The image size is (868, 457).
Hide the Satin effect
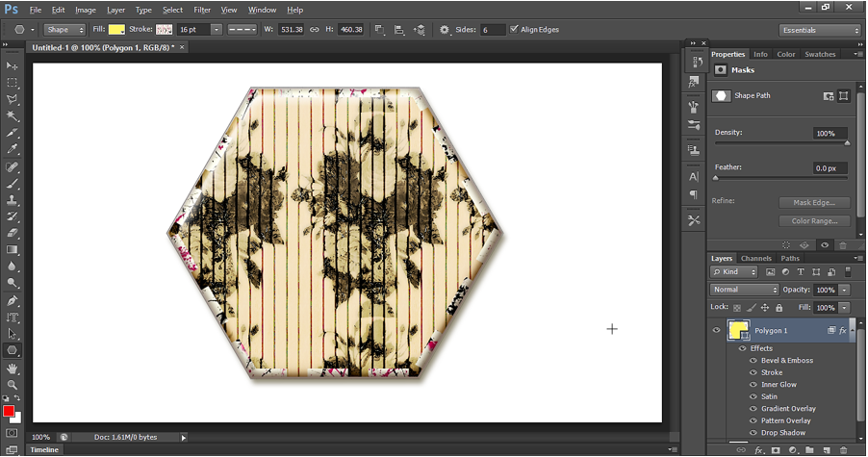point(753,396)
